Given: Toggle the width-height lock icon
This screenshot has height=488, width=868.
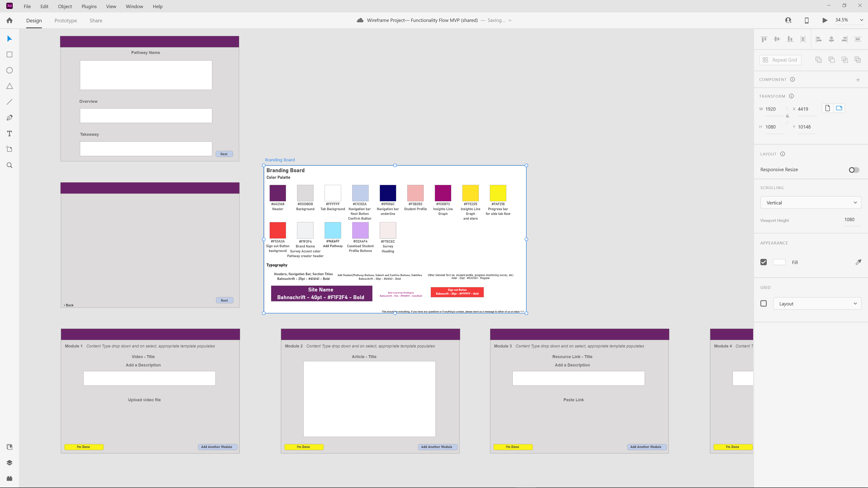Looking at the screenshot, I should pos(788,116).
